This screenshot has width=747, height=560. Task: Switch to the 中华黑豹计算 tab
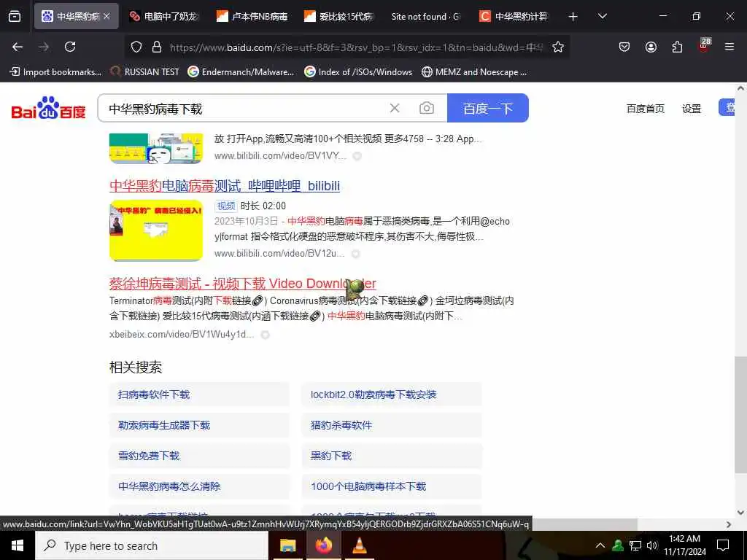(514, 16)
